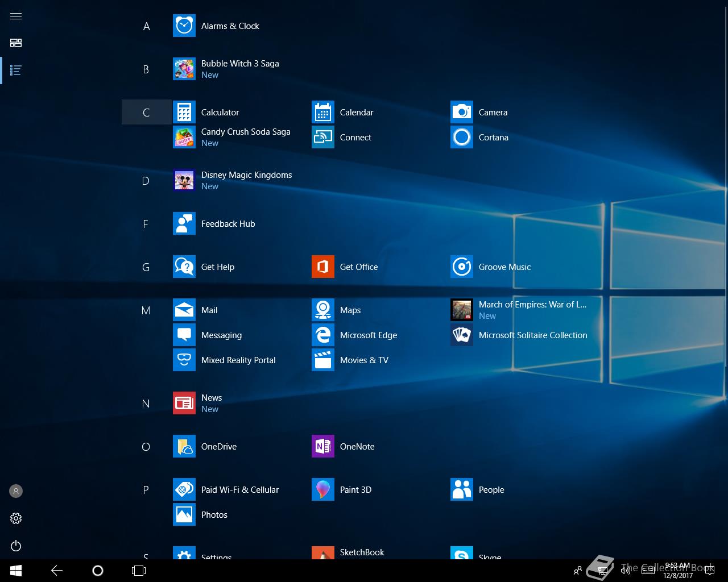Screen dimensions: 728x582
Task: Open the Power options menu
Action: coord(16,546)
